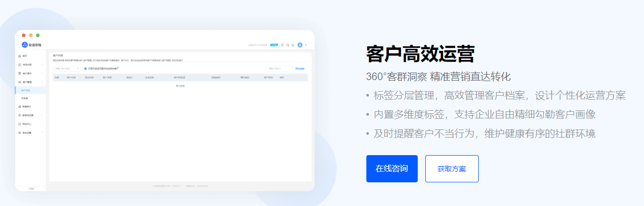
Task: Click the 360°客群洞察 subtitle text
Action: click(438, 77)
